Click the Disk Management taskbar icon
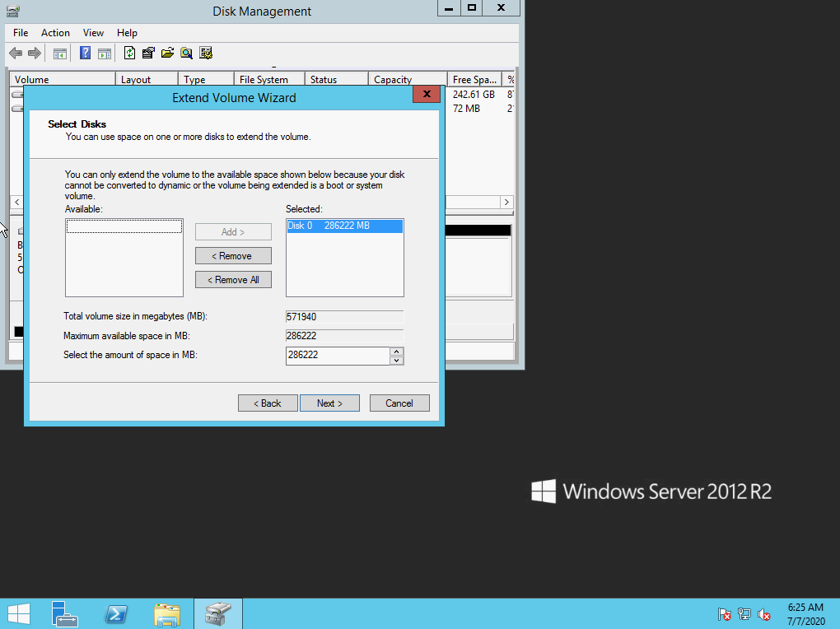The height and width of the screenshot is (629, 840). (x=218, y=613)
